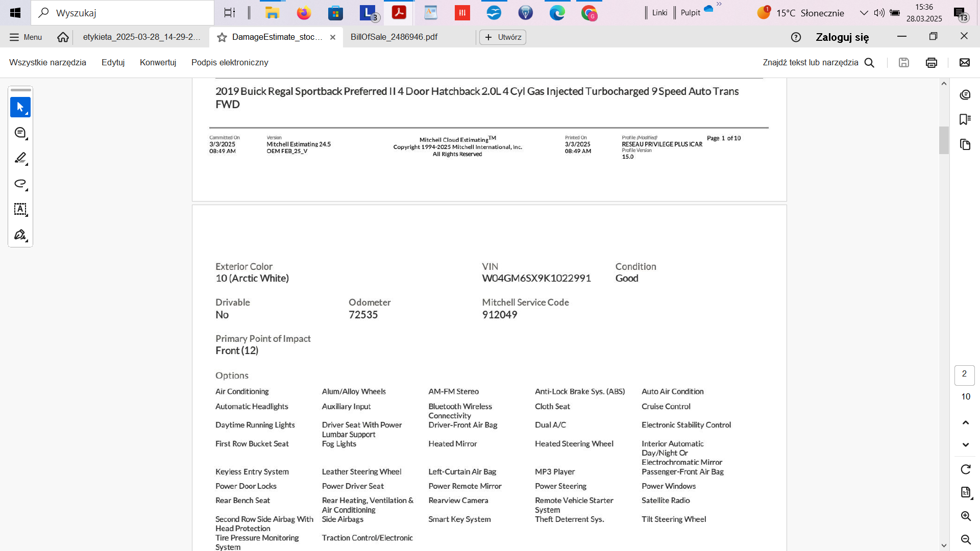Screen dimensions: 980x551
Task: Star the DamageEstimate document tab
Action: click(222, 37)
